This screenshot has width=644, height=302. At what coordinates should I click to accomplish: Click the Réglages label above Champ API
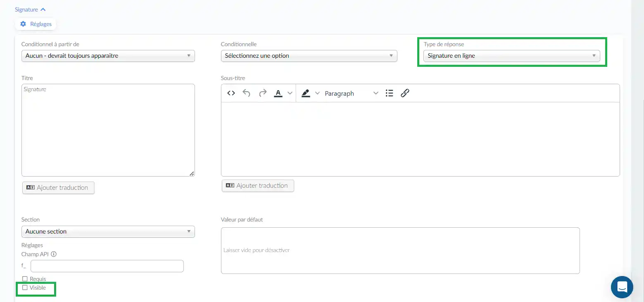coord(32,245)
